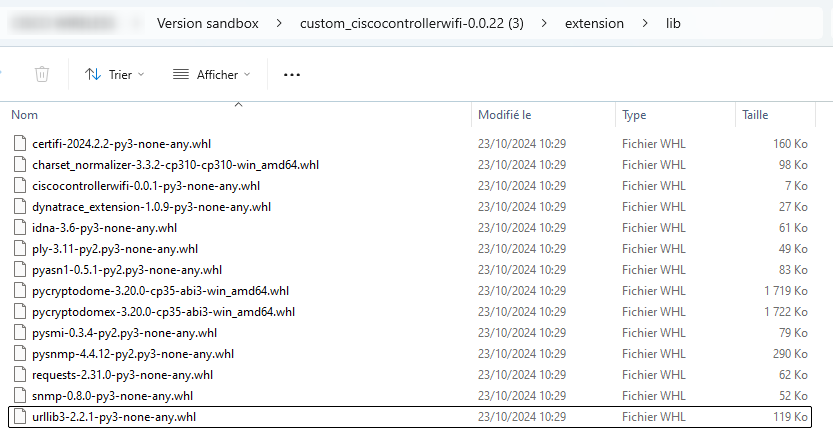
Task: Click file icon of dynatrace_extension-1.0.9 wheel
Action: point(20,207)
